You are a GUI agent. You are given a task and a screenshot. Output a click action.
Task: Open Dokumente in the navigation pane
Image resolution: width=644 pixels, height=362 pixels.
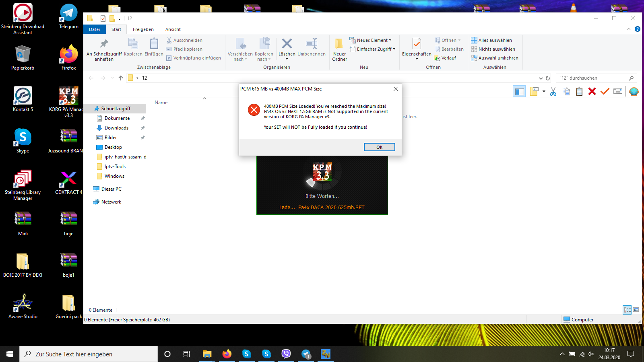click(117, 118)
